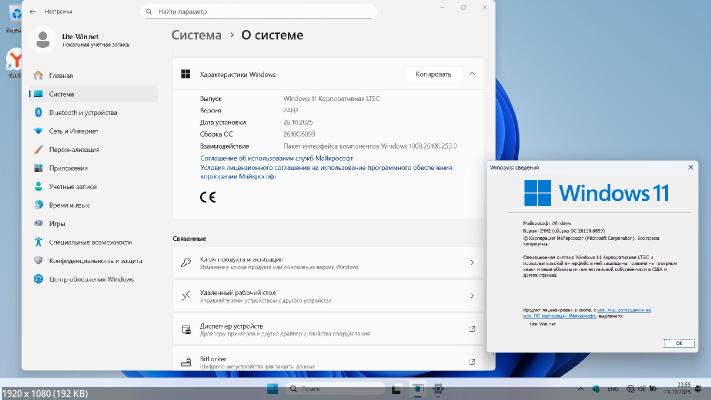
Task: Open the Игры section in sidebar
Action: tap(39, 223)
